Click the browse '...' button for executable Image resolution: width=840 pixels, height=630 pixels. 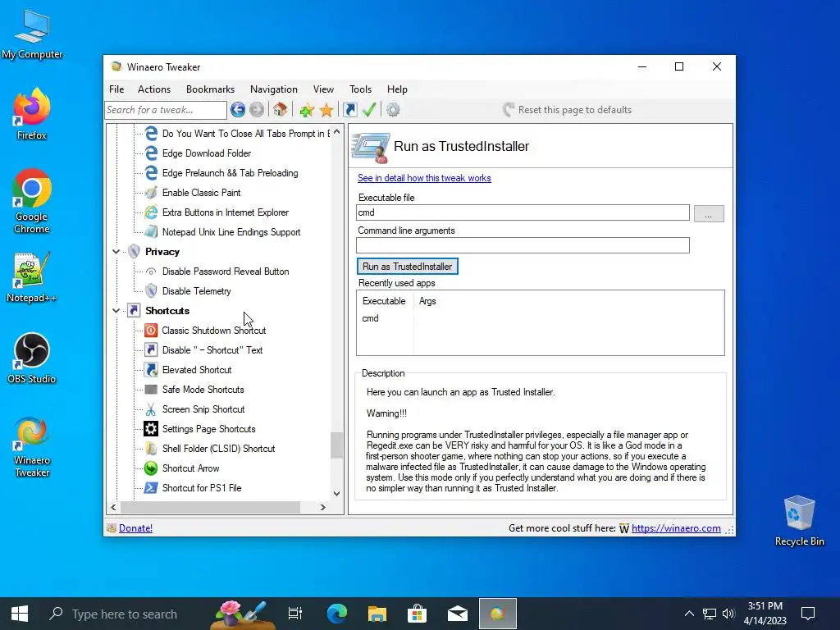click(709, 214)
